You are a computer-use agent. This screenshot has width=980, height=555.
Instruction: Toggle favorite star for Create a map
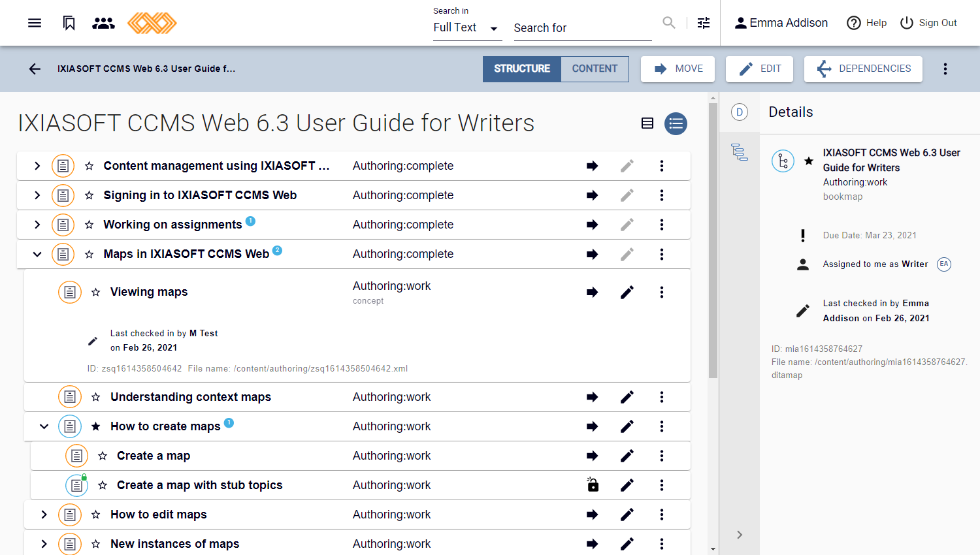tap(103, 456)
